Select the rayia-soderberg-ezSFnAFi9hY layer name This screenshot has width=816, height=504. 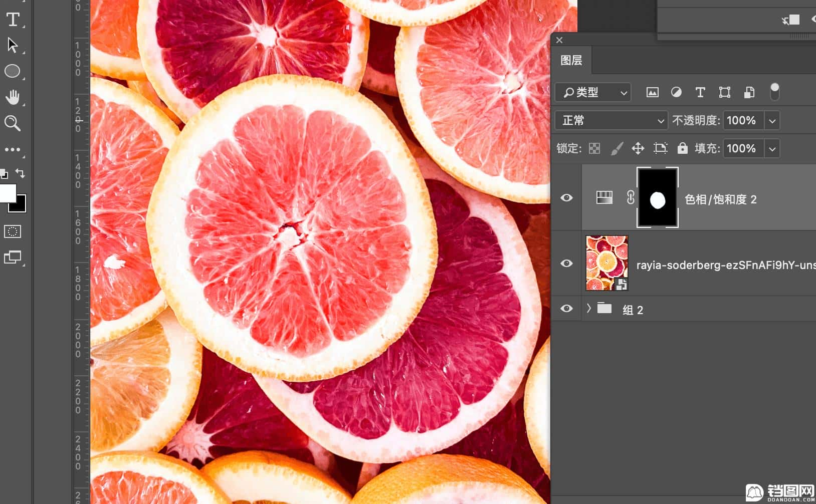[726, 265]
